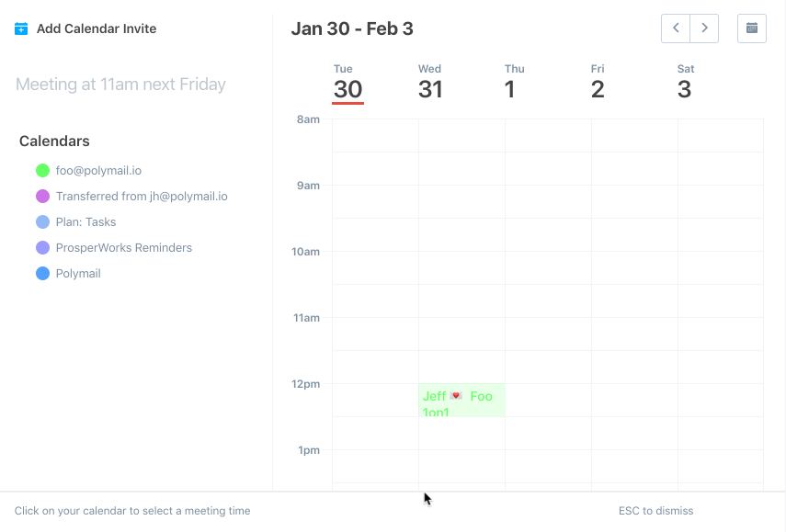Click the Add Calendar Invite calendar icon
Screen dimensions: 786x532
coord(21,28)
